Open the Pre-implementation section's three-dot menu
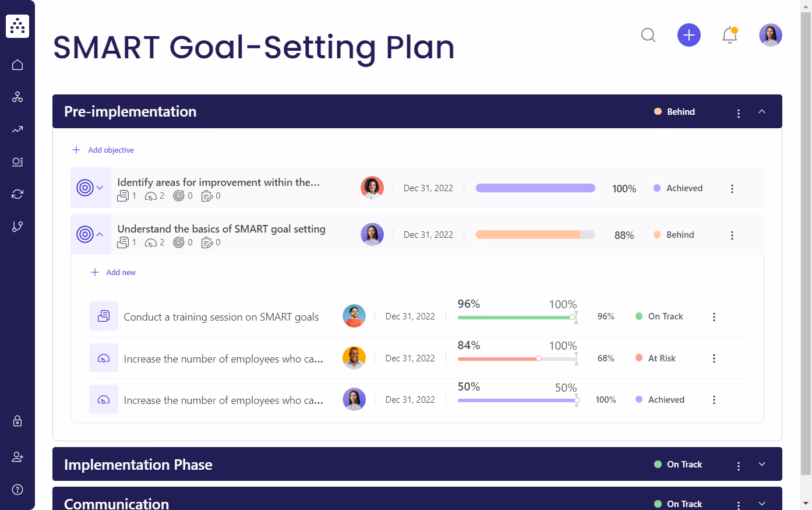 coord(739,112)
